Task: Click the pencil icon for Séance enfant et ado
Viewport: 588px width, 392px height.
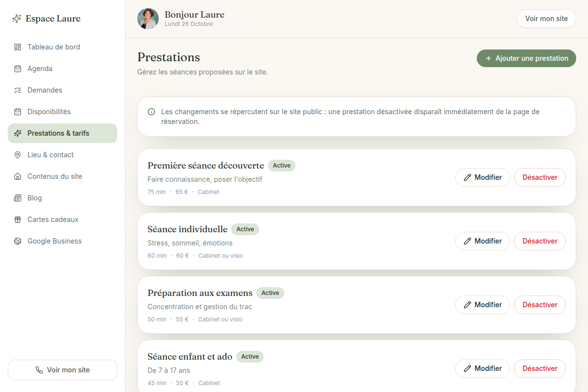Action: (467, 368)
